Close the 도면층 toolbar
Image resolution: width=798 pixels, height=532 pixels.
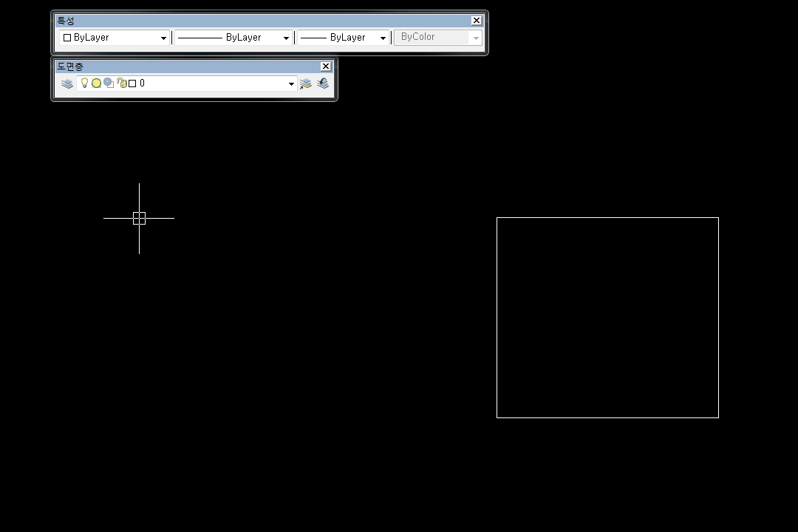(x=326, y=66)
